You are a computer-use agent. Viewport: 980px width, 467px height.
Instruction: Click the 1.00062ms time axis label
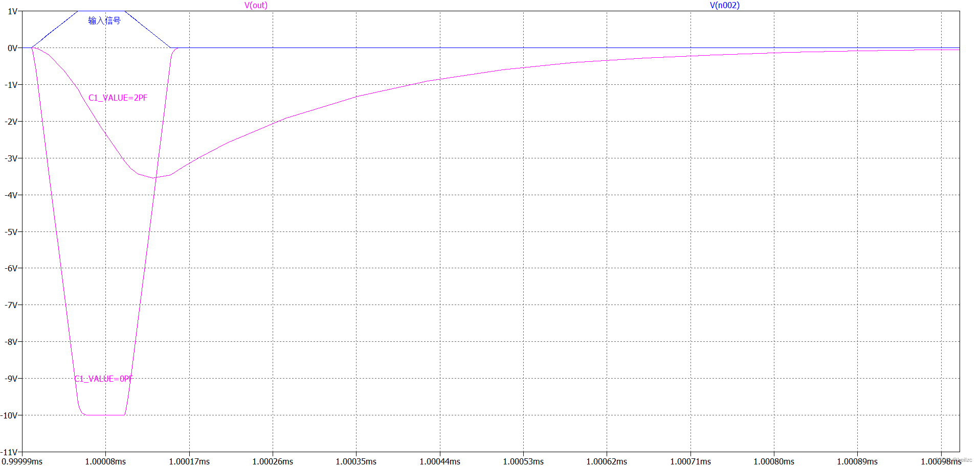click(607, 461)
